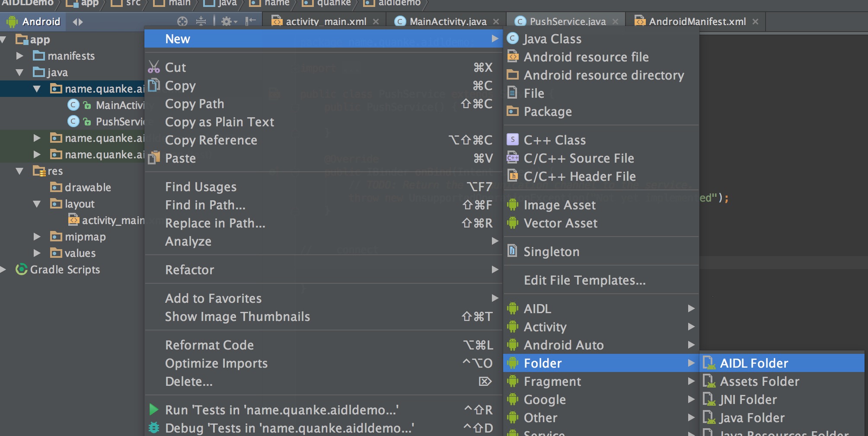Click the Paste clipboard icon
Image resolution: width=868 pixels, height=436 pixels.
154,158
